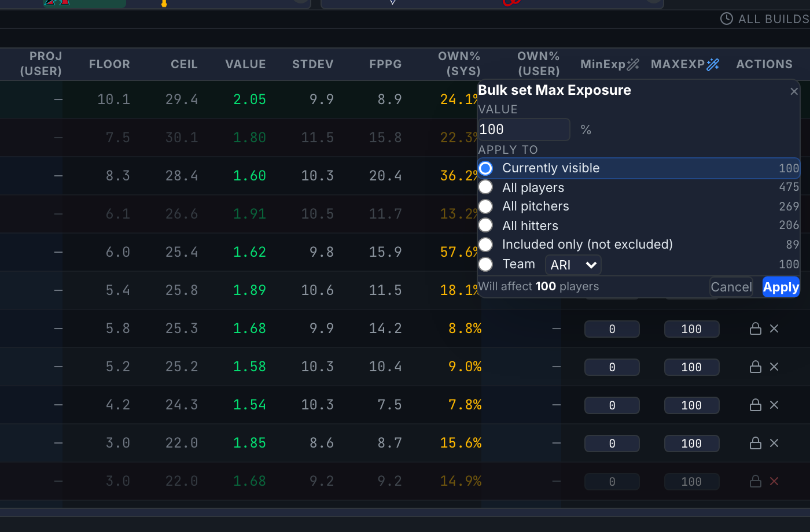The image size is (810, 532).
Task: Click the ALL BUILDS link
Action: click(774, 19)
